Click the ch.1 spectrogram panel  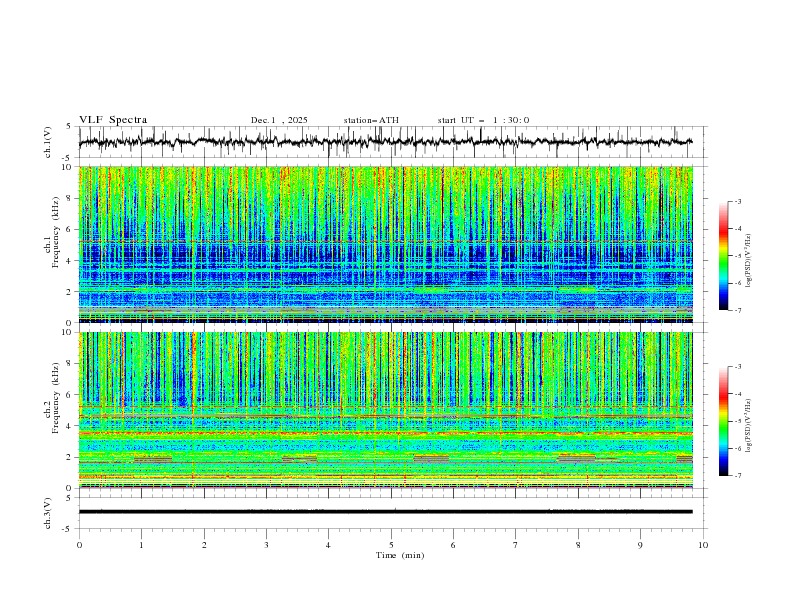[385, 244]
